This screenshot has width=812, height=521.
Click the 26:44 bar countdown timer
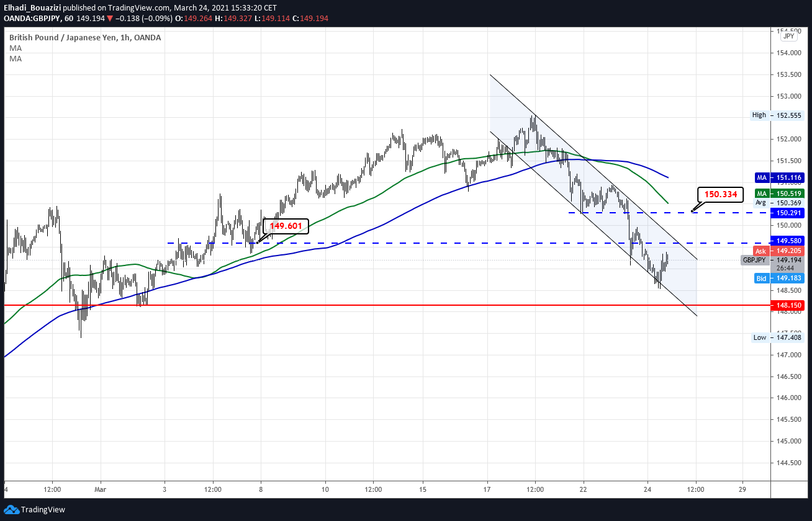point(786,269)
